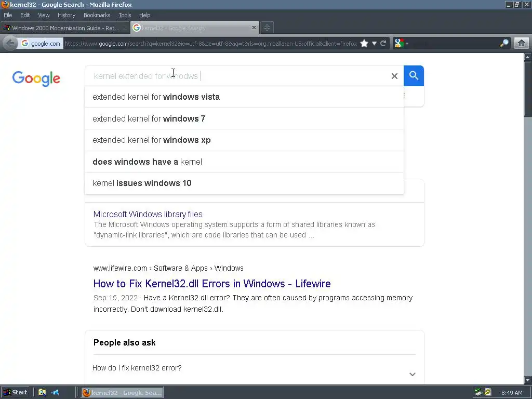Click the vertical scrollbar thumb
This screenshot has width=532, height=399.
coord(528,89)
